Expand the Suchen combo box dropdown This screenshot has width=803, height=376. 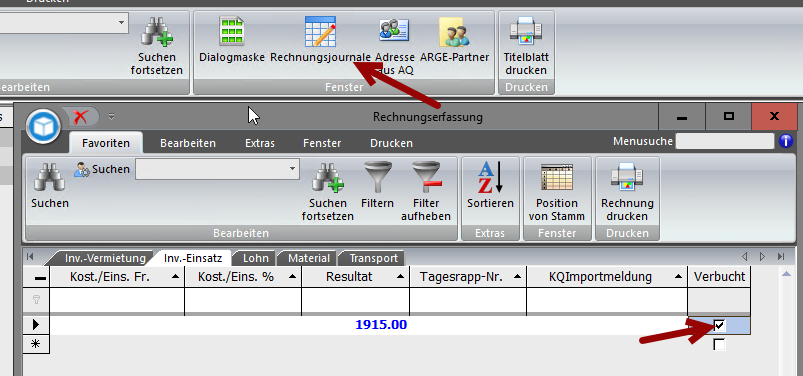pyautogui.click(x=292, y=169)
